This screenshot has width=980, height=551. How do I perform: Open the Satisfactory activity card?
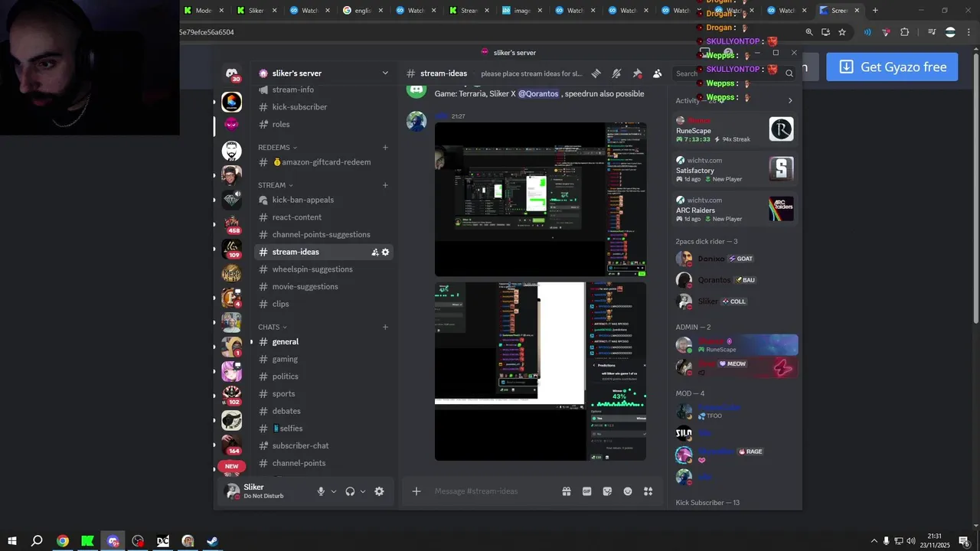[735, 169]
